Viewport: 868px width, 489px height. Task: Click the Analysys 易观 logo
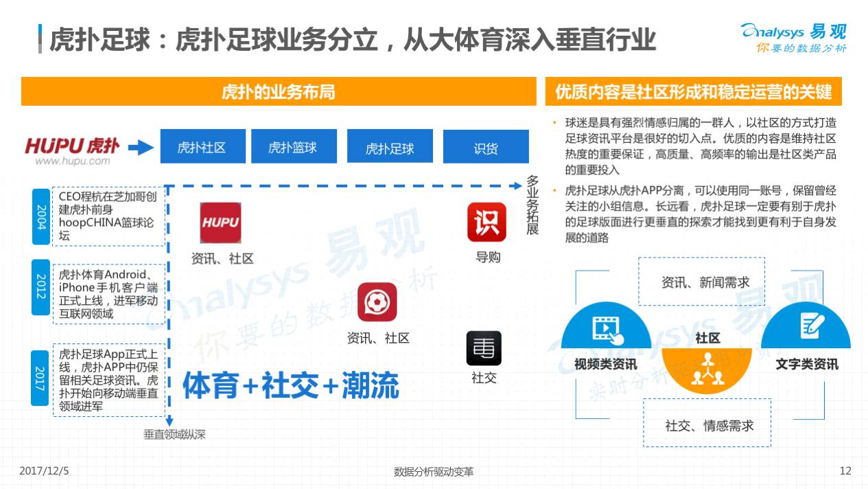point(793,31)
